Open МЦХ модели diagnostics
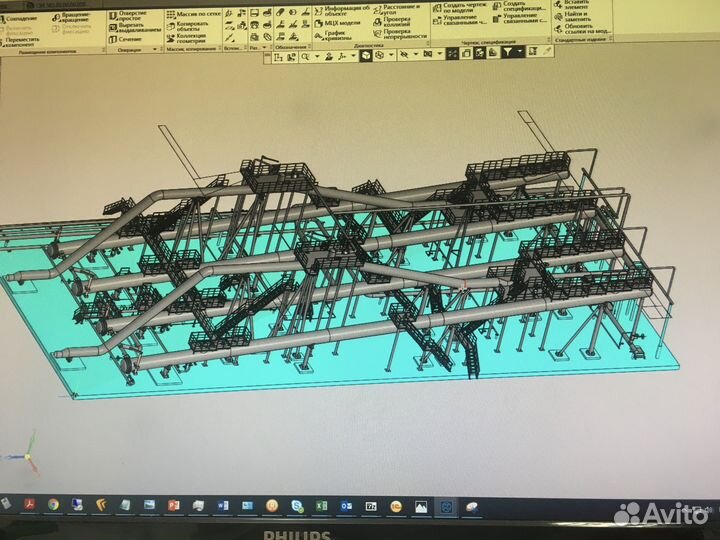 (x=338, y=23)
